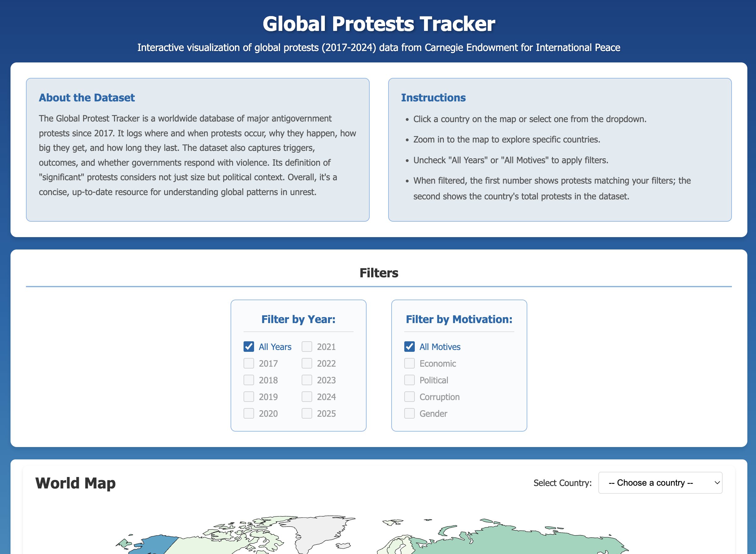This screenshot has width=756, height=554.
Task: Select the 2019 year filter
Action: click(248, 397)
